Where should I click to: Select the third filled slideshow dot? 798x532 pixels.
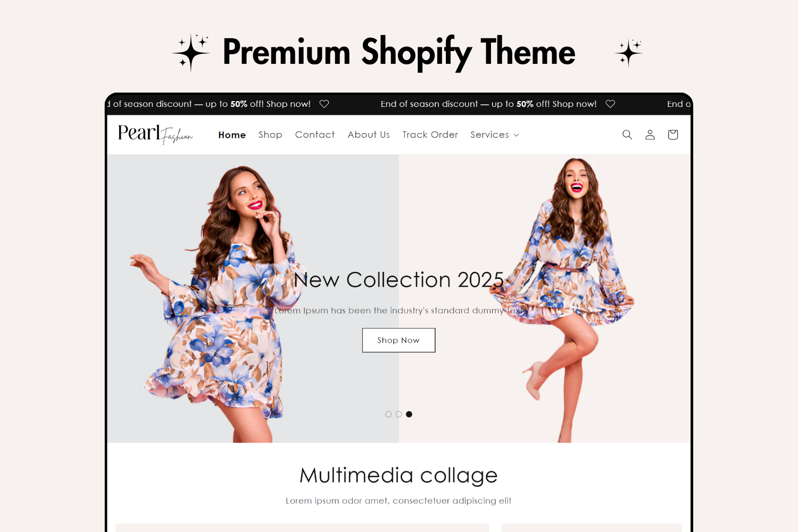coord(409,414)
